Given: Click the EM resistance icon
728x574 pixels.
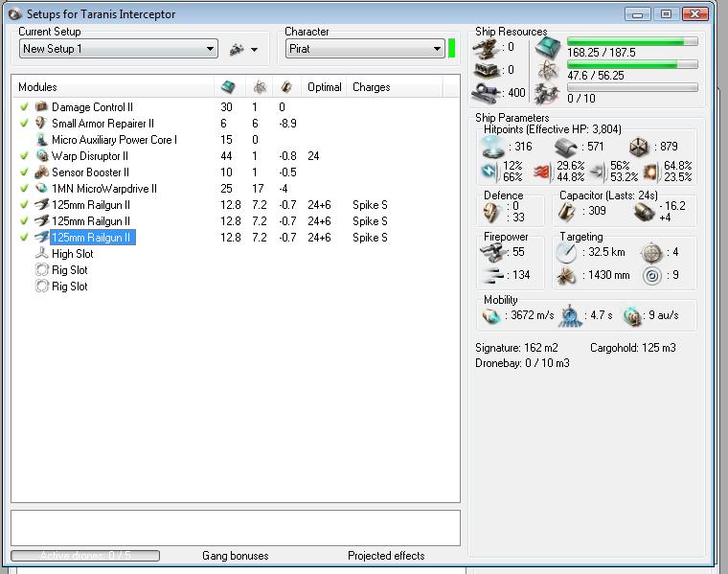Looking at the screenshot, I should pyautogui.click(x=489, y=172).
